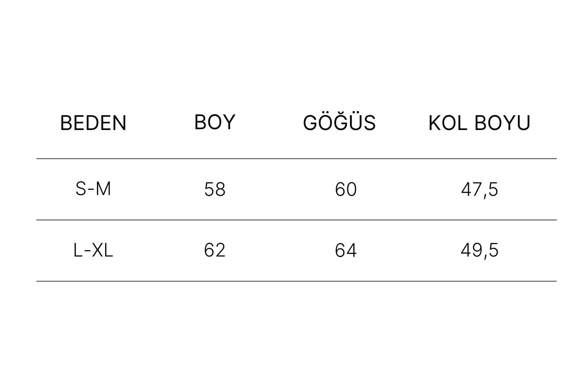
Task: Click the letter M in the S-M label
Action: click(x=103, y=189)
